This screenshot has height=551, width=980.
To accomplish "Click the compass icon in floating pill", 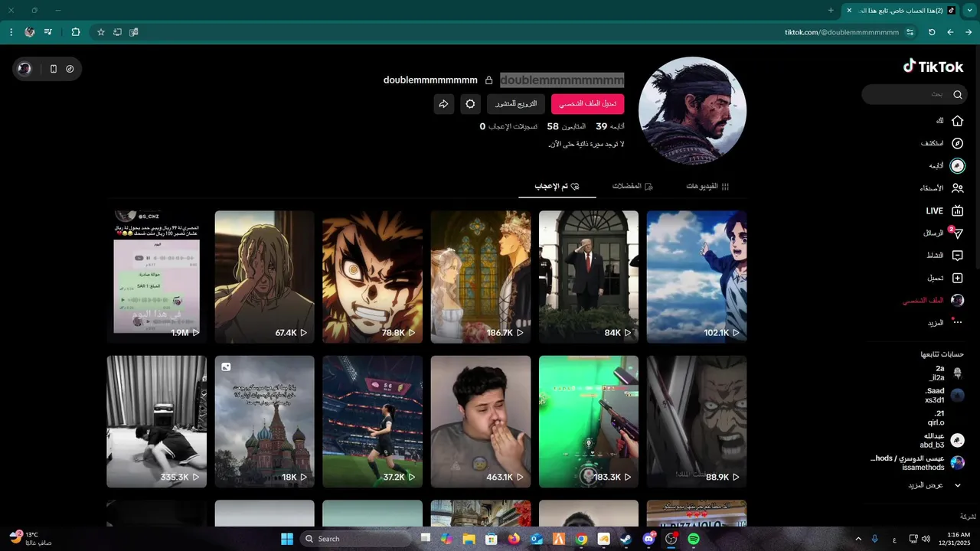I will (70, 69).
